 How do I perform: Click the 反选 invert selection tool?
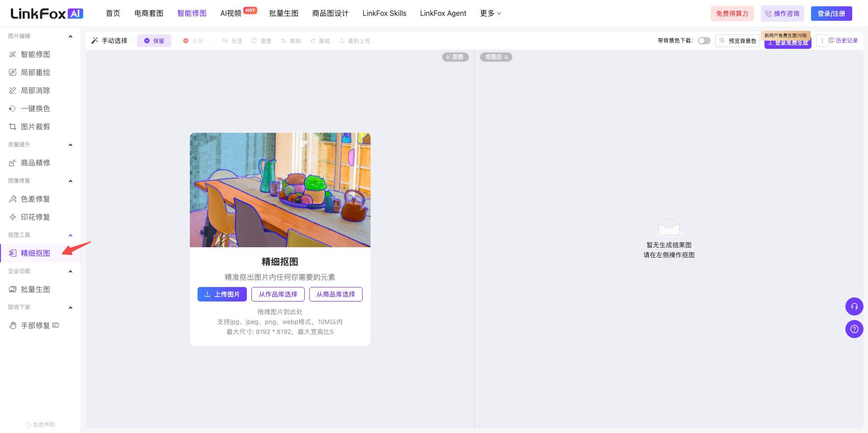232,41
